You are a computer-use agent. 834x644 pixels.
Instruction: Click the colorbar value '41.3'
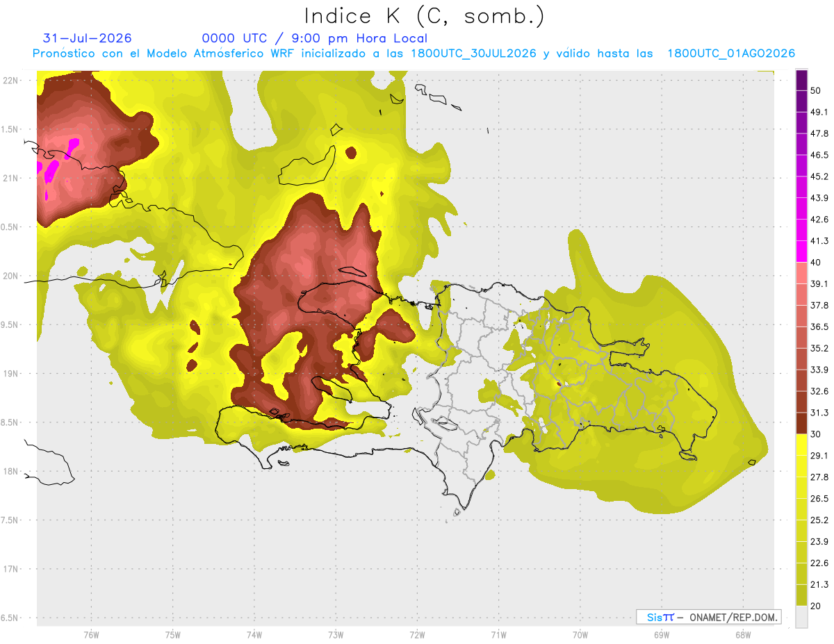[820, 241]
